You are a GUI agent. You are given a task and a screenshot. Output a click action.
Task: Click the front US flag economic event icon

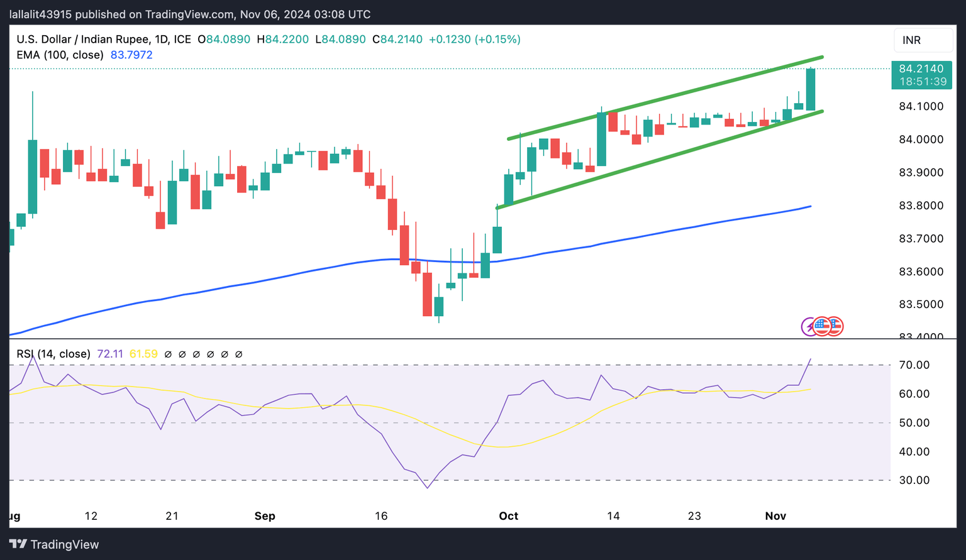[822, 326]
